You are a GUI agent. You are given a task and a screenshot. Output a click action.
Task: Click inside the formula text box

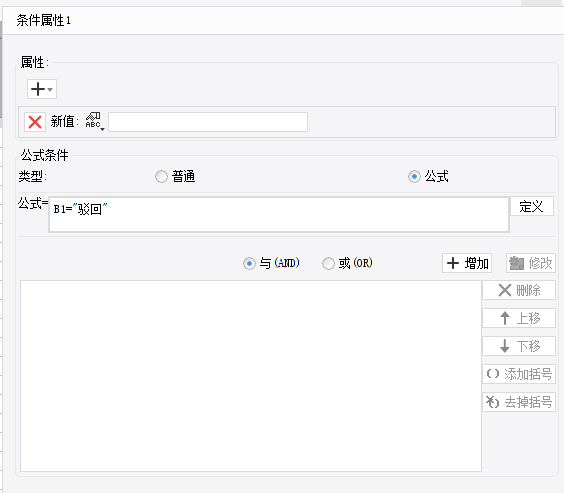(x=279, y=214)
